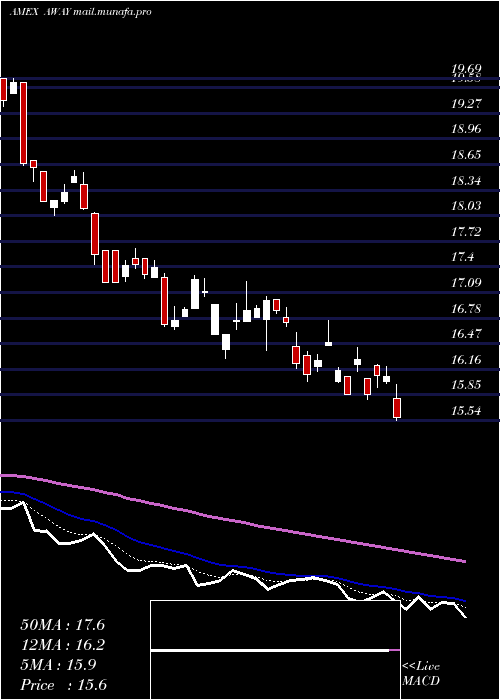Image resolution: width=500 pixels, height=700 pixels.
Task: Click the 19.69 price label
Action: 466,69
